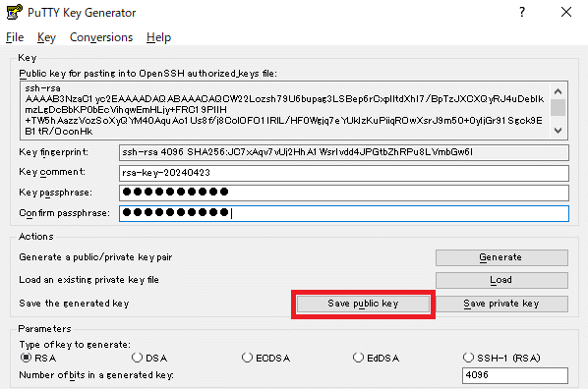Close the PuTTY Key Generator window
588x389 pixels.
[566, 12]
